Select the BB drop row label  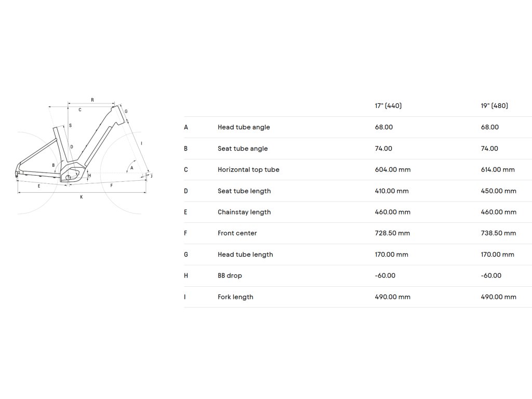click(230, 276)
